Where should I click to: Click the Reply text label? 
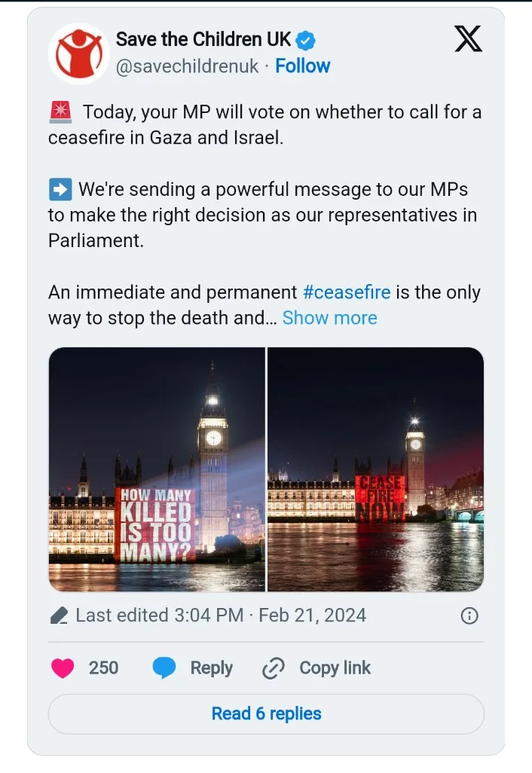212,668
